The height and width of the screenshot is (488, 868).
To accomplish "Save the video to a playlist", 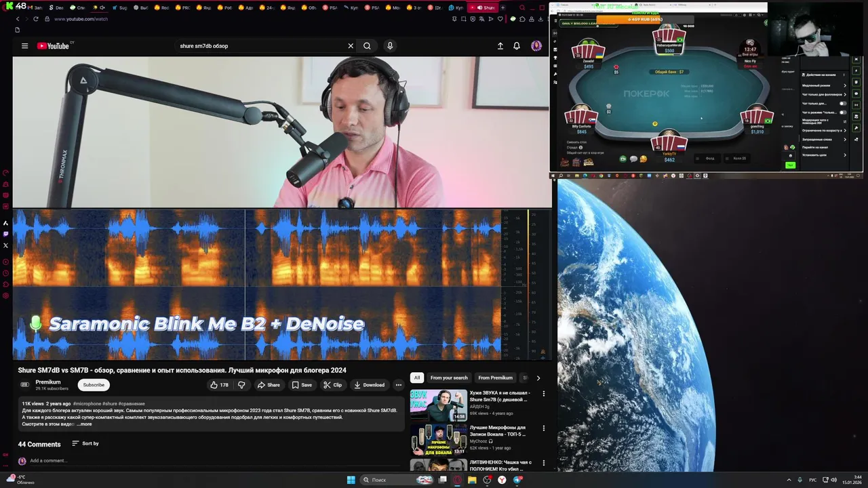I will pos(302,385).
